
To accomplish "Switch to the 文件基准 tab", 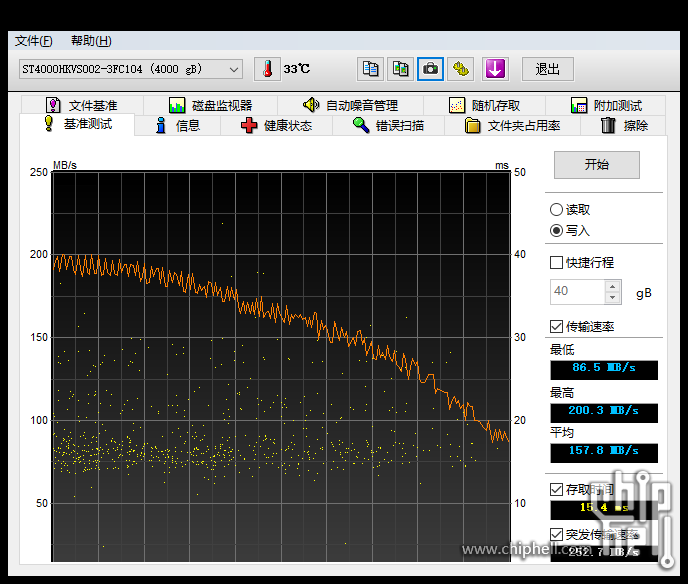I will (82, 105).
